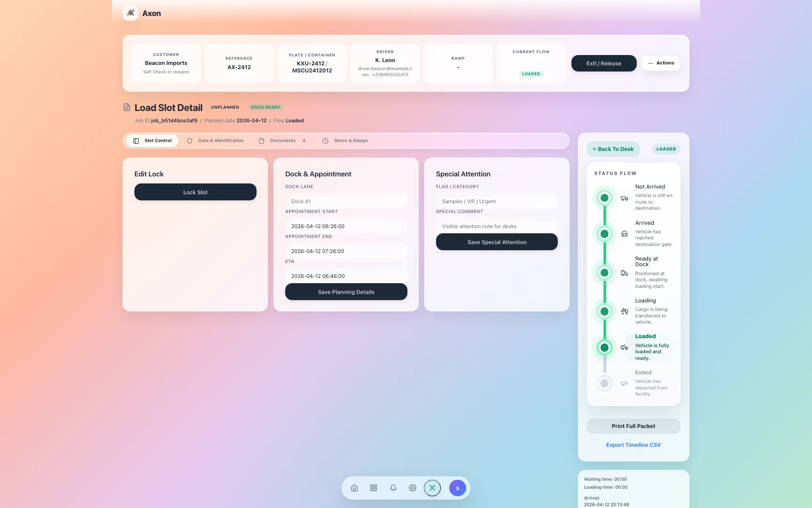Open the S user avatar
The height and width of the screenshot is (508, 812).
coord(457,488)
